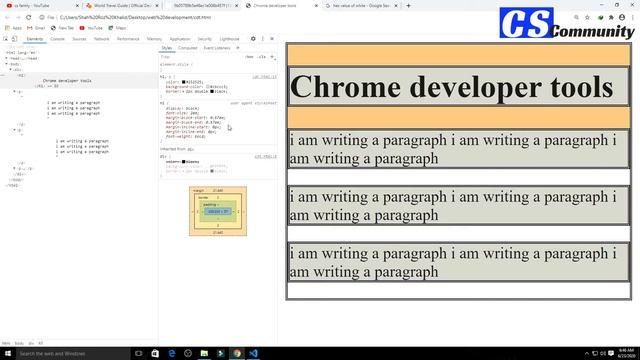Viewport: 640px width, 360px height.
Task: Toggle the device toolbar icon
Action: [14, 39]
